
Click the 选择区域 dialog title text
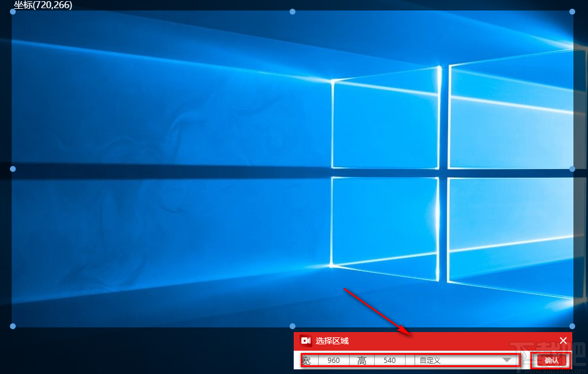coord(332,341)
